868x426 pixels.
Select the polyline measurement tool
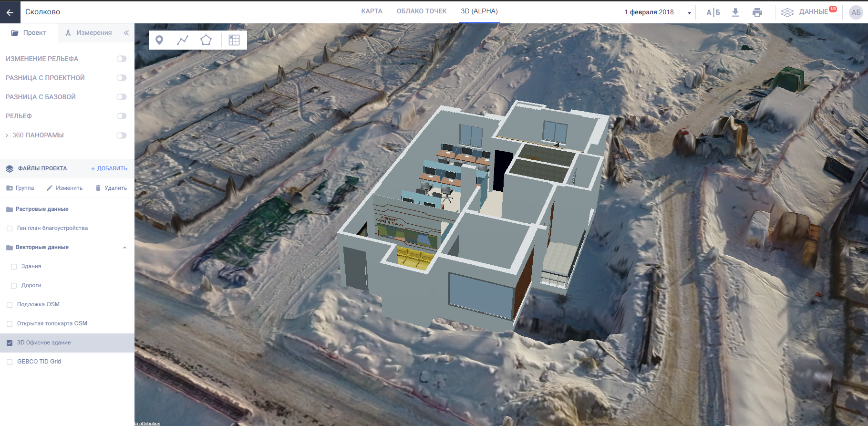point(183,40)
